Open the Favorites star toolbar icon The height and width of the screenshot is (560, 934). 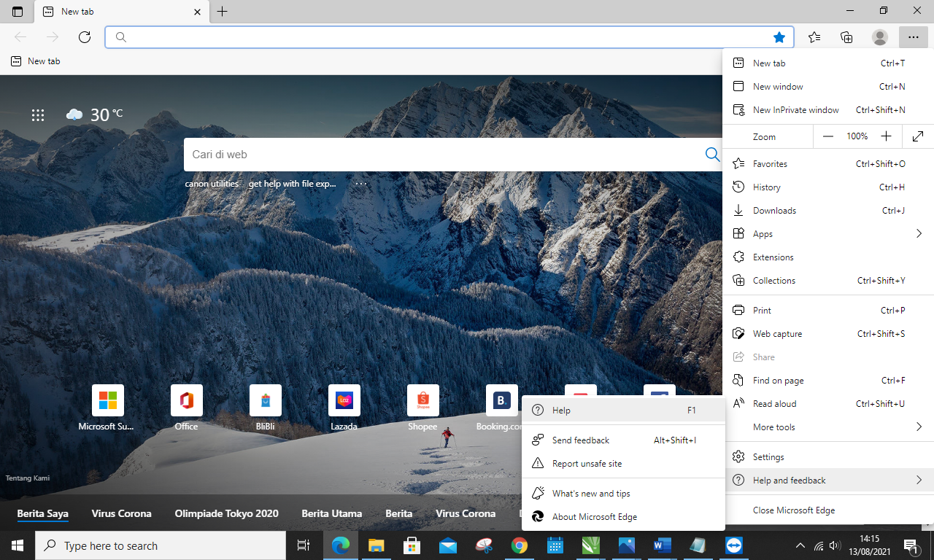click(814, 36)
